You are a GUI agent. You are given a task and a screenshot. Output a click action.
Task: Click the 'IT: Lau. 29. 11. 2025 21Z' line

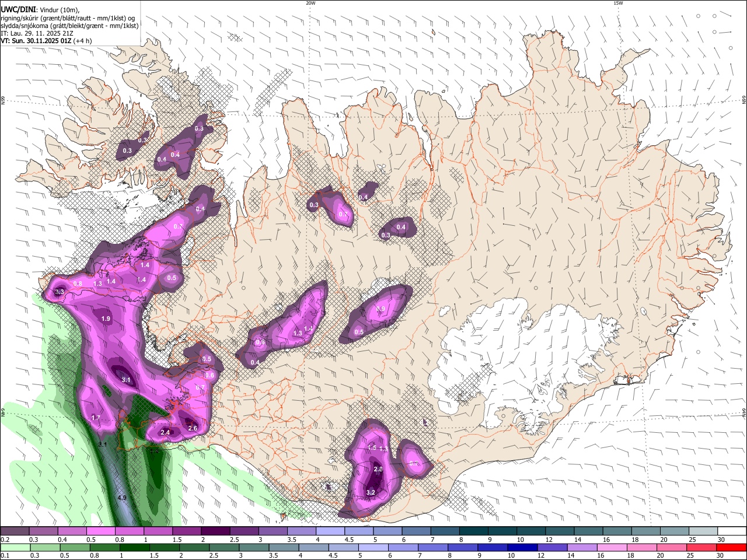[37, 33]
